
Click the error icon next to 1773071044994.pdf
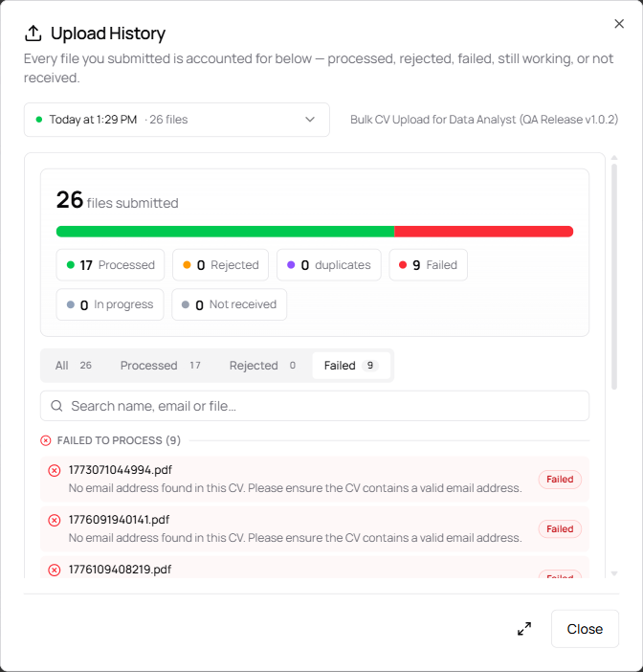tap(54, 471)
